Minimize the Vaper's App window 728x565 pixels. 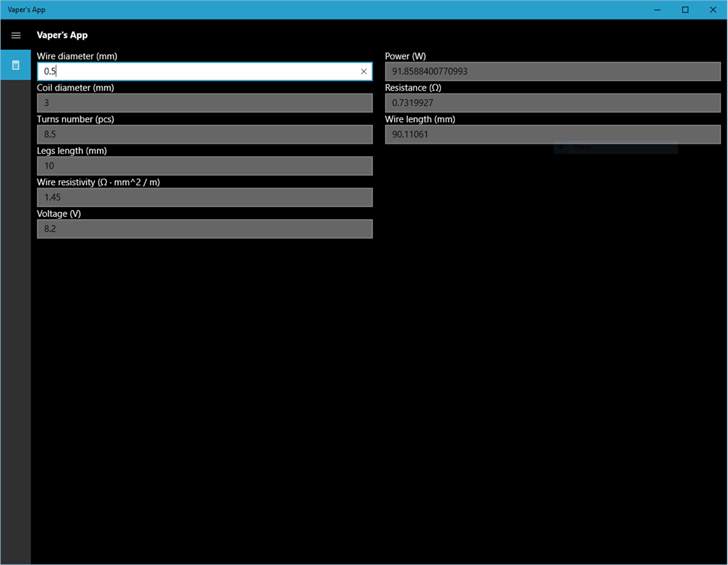[658, 10]
